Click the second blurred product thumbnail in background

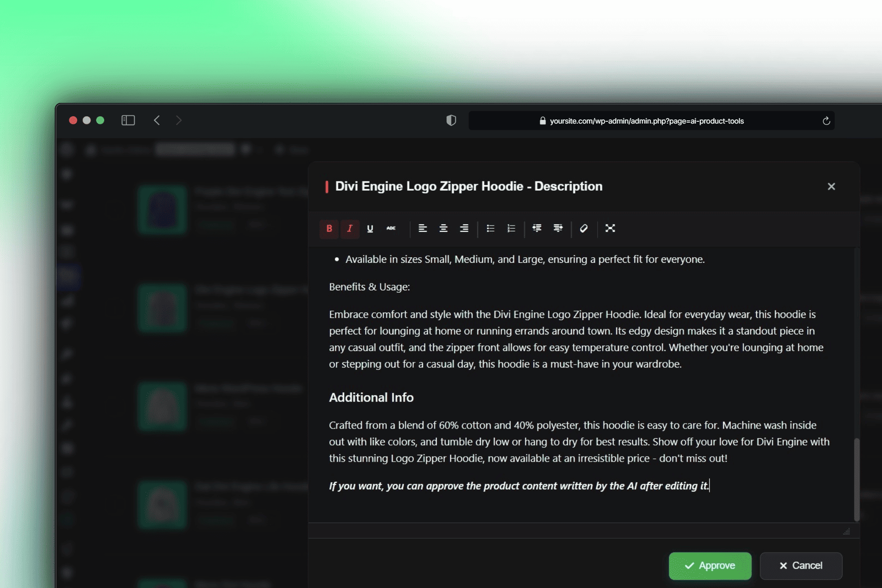162,308
